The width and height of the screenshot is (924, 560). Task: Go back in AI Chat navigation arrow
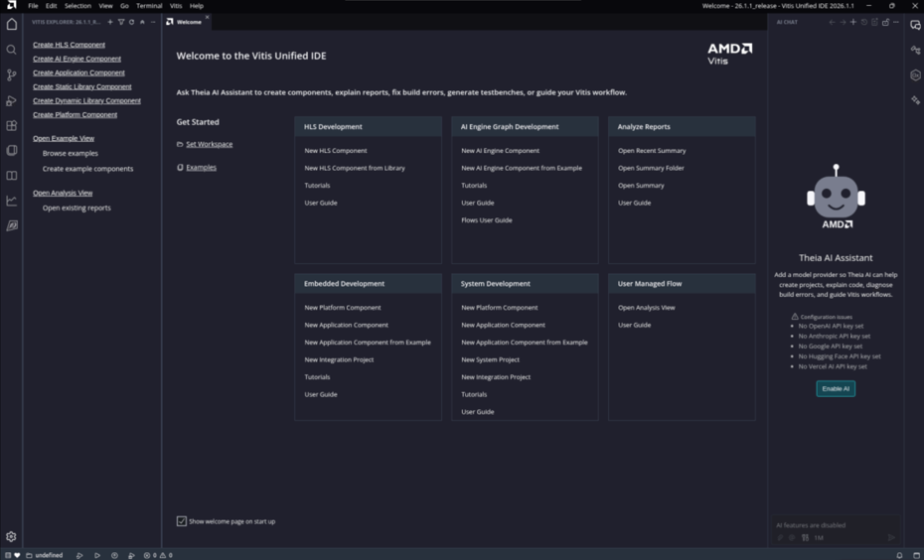[832, 22]
